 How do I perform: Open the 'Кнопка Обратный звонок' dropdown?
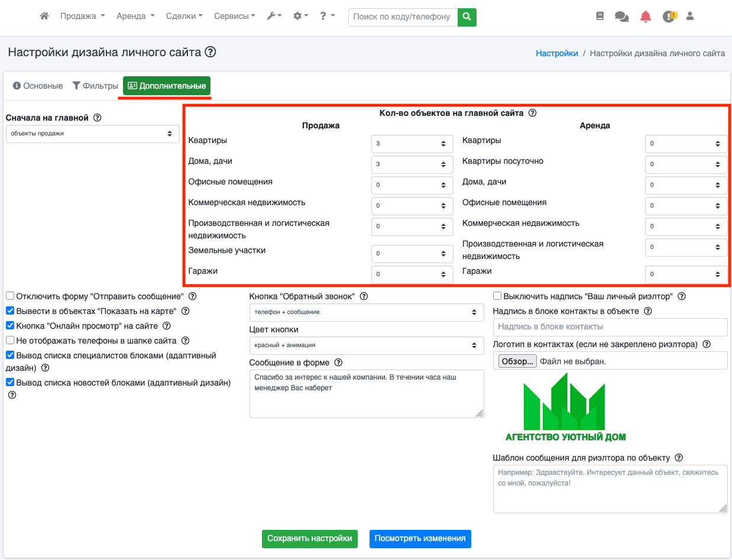tap(367, 312)
